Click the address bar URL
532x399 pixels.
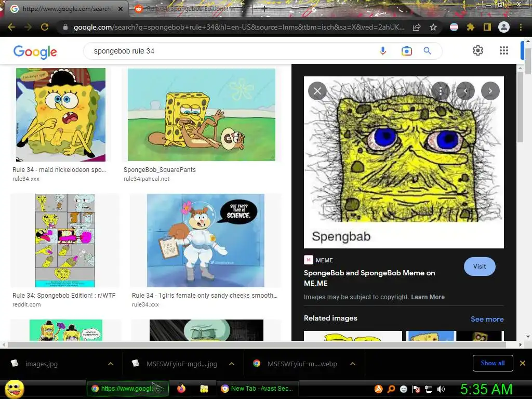point(238,27)
